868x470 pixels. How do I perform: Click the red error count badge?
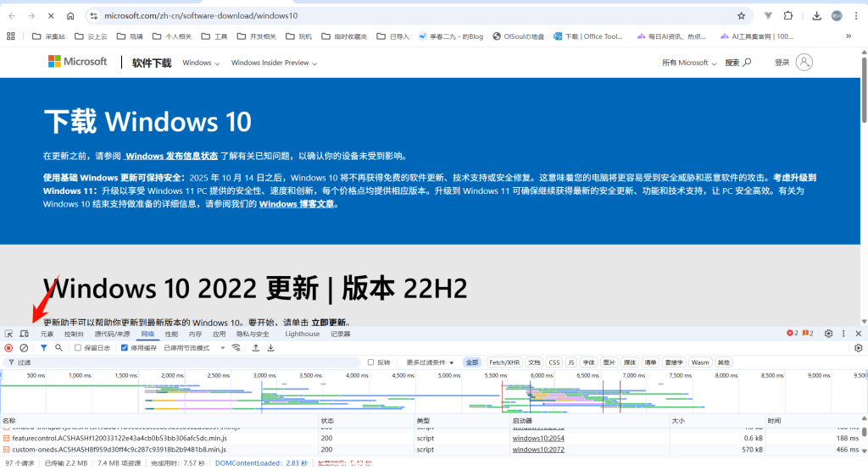(793, 334)
